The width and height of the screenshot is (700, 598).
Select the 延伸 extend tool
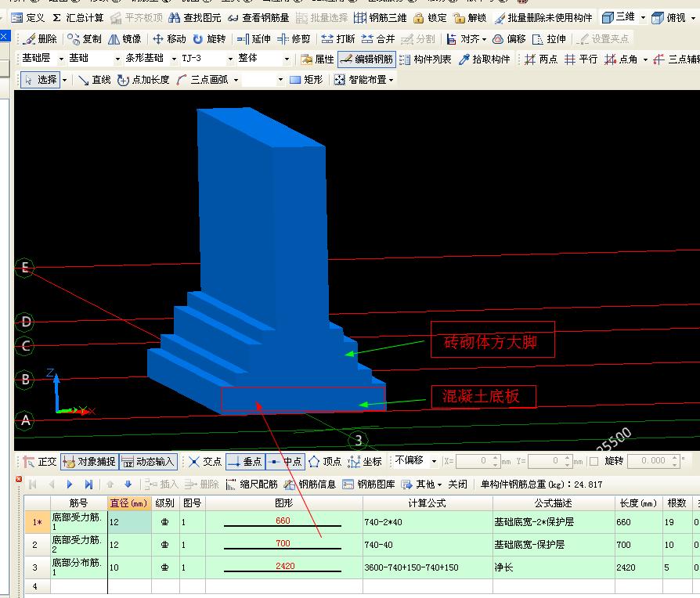coord(254,39)
